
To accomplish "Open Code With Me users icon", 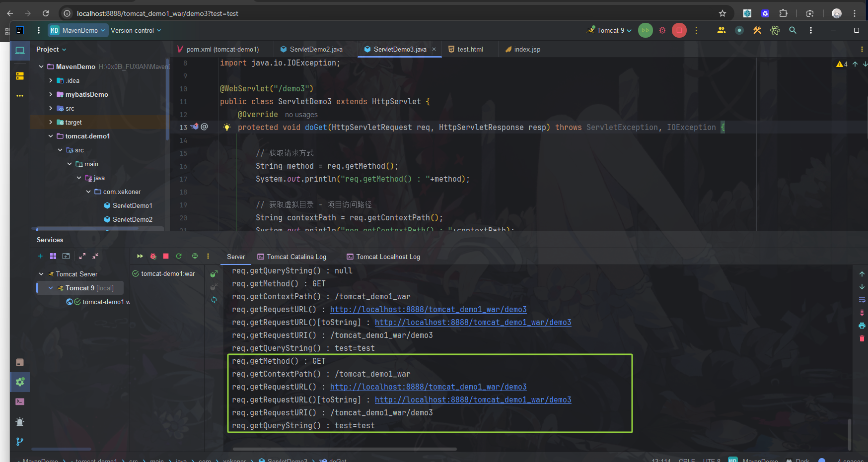I will point(722,30).
